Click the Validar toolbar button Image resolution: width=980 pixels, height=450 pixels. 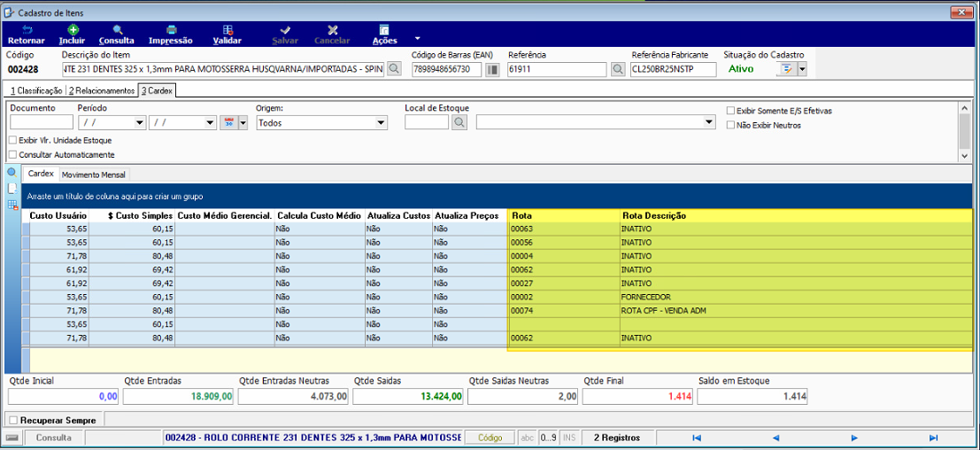click(228, 35)
